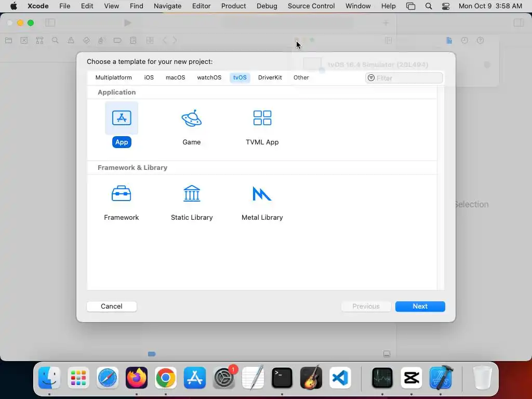
Task: Show the Quick Help inspector icon
Action: tap(480, 41)
